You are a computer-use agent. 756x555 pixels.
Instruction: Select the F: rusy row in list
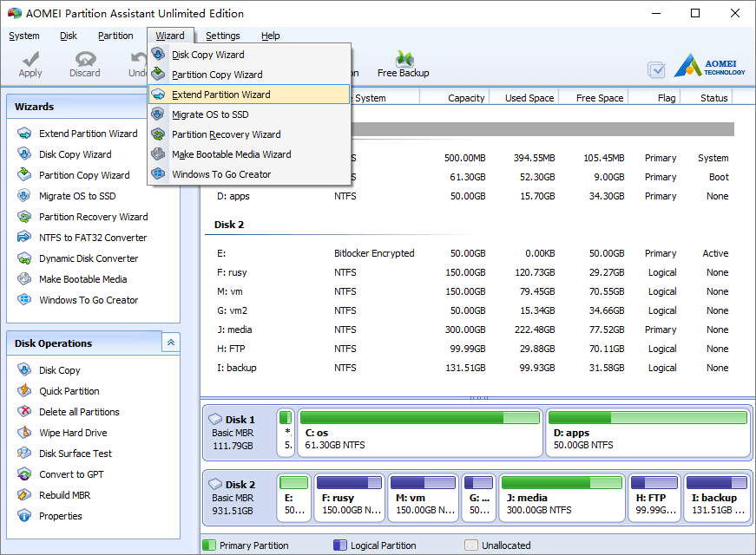pyautogui.click(x=472, y=272)
